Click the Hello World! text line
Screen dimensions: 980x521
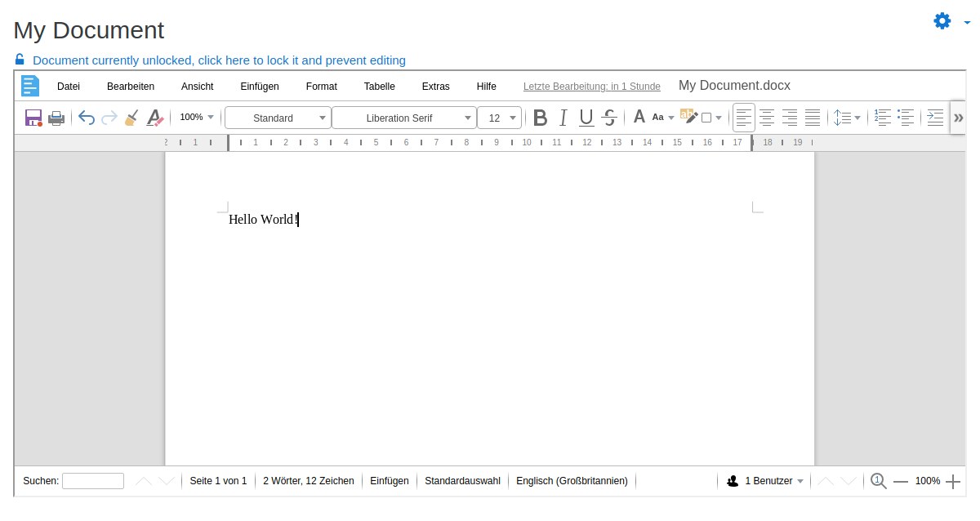pos(264,219)
